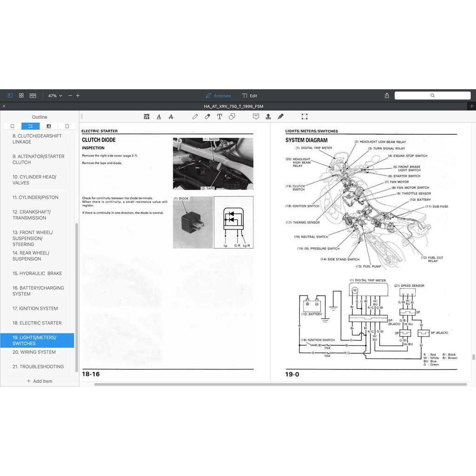Click the document search field
The height and width of the screenshot is (476, 476).
pyautogui.click(x=432, y=96)
